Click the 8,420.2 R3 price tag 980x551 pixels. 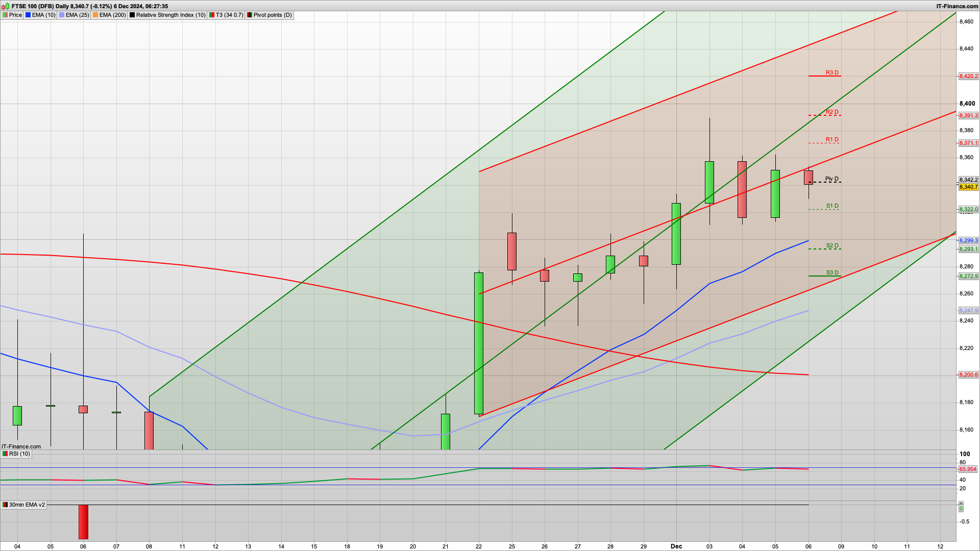tap(968, 77)
